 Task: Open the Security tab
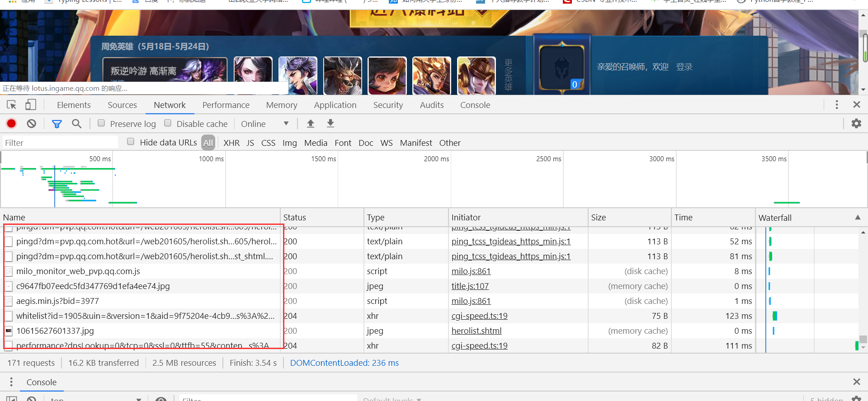coord(388,105)
